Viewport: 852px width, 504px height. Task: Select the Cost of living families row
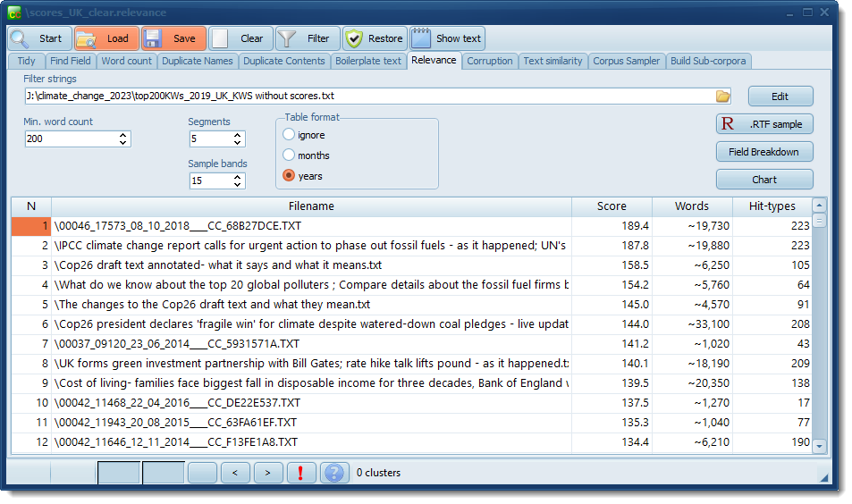(411, 382)
